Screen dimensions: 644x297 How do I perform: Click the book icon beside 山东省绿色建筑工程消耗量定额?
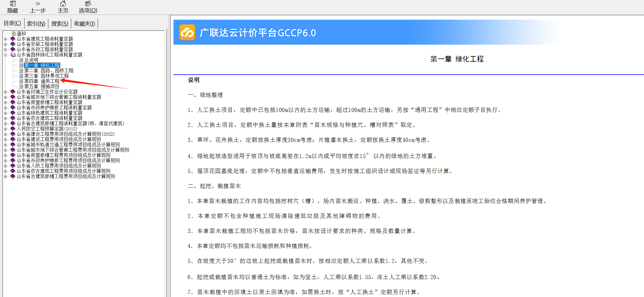pos(13,113)
